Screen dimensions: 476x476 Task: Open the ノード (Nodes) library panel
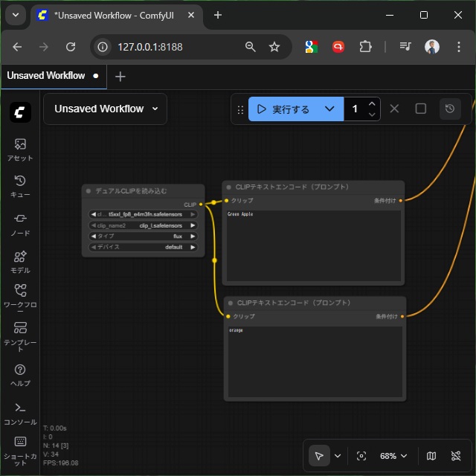(20, 223)
